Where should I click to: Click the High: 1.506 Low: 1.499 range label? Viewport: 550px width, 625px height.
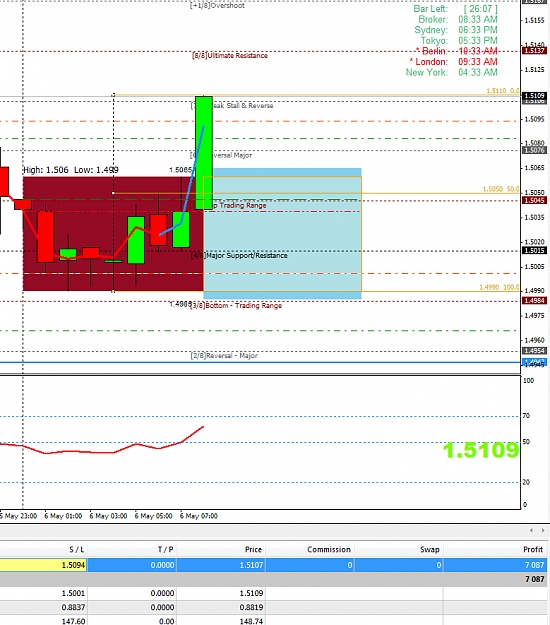pyautogui.click(x=71, y=170)
